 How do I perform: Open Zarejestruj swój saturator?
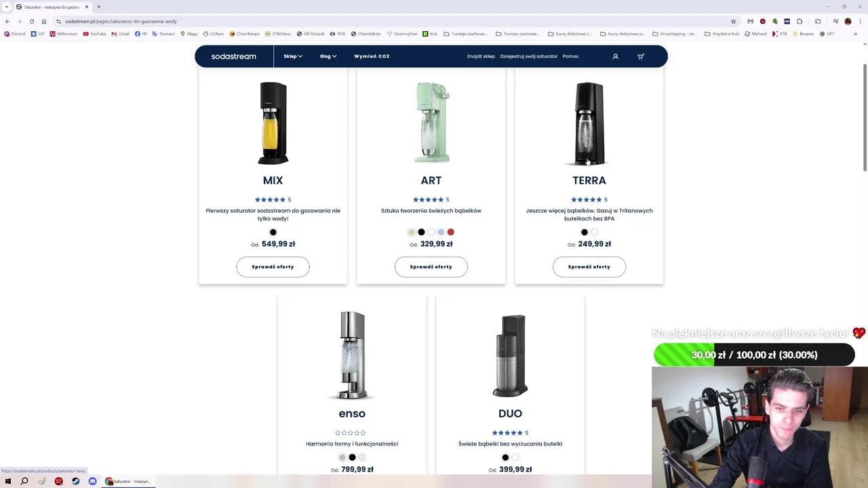(x=529, y=56)
